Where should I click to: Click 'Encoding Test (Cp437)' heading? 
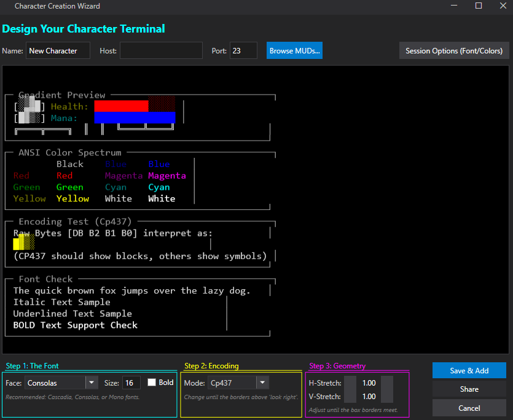[75, 222]
